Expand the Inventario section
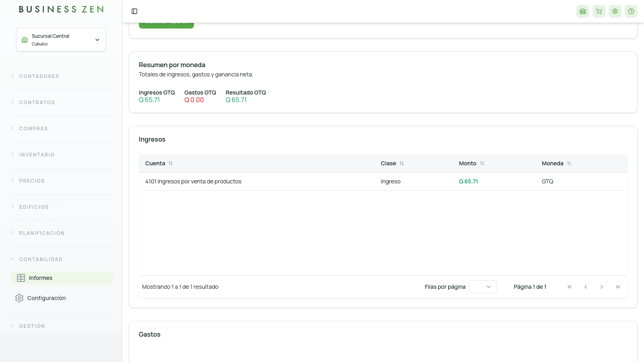The height and width of the screenshot is (362, 644). (x=61, y=155)
